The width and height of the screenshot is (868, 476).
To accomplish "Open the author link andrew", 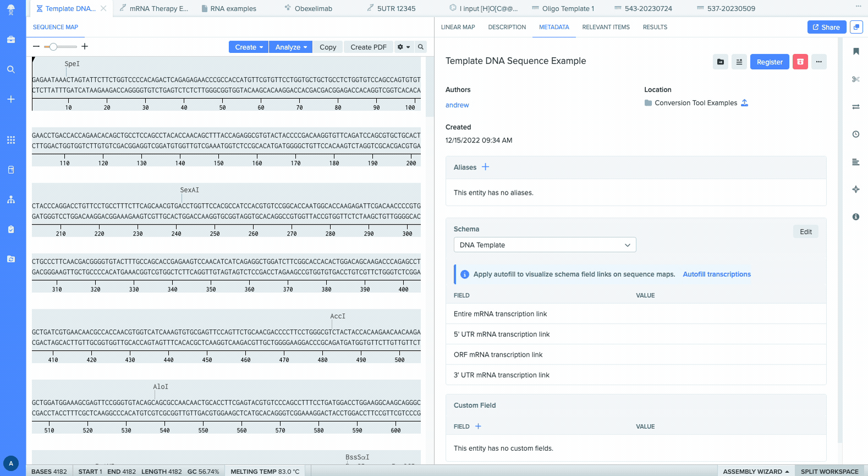I will (457, 105).
